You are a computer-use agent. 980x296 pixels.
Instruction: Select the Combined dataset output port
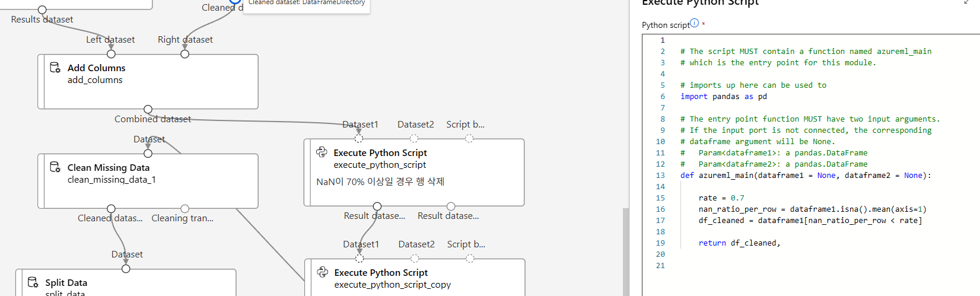148,109
